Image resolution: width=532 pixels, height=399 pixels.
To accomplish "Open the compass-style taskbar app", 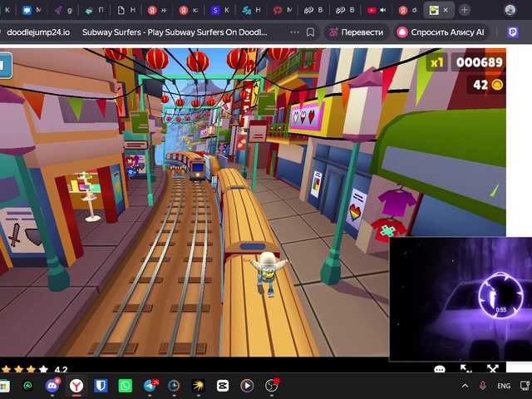I will click(174, 386).
